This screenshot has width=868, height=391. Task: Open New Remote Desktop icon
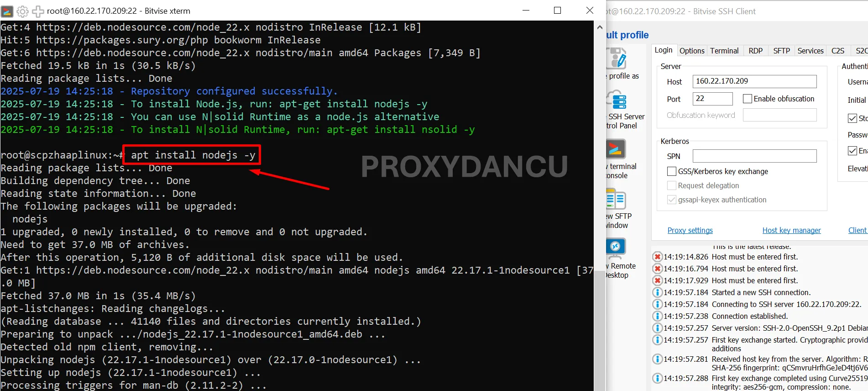[616, 248]
